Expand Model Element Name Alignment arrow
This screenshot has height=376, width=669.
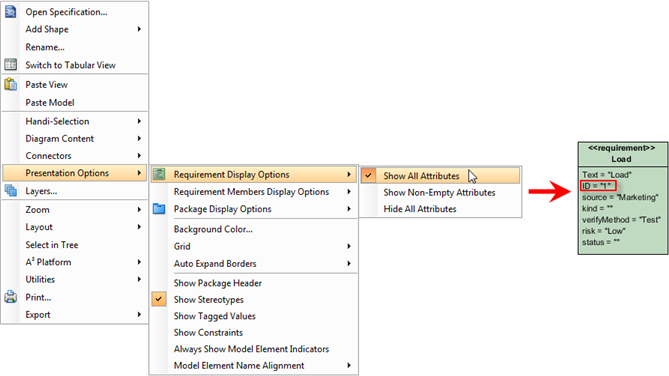click(x=349, y=365)
